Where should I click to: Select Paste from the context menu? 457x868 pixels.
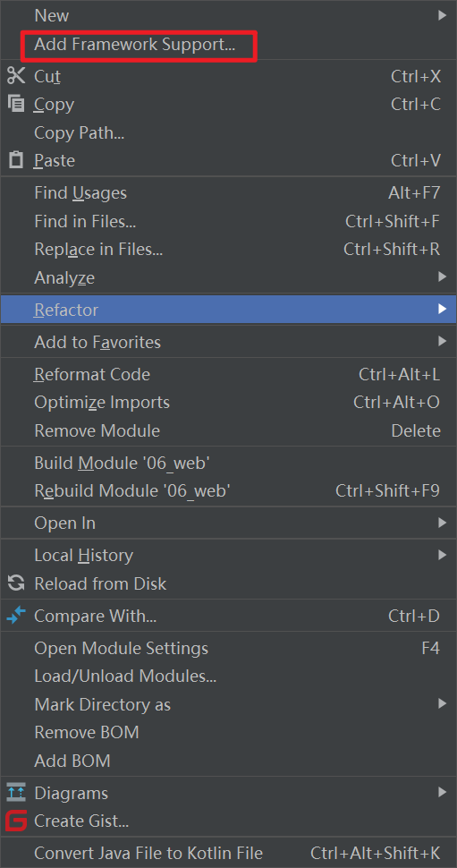[x=229, y=160]
